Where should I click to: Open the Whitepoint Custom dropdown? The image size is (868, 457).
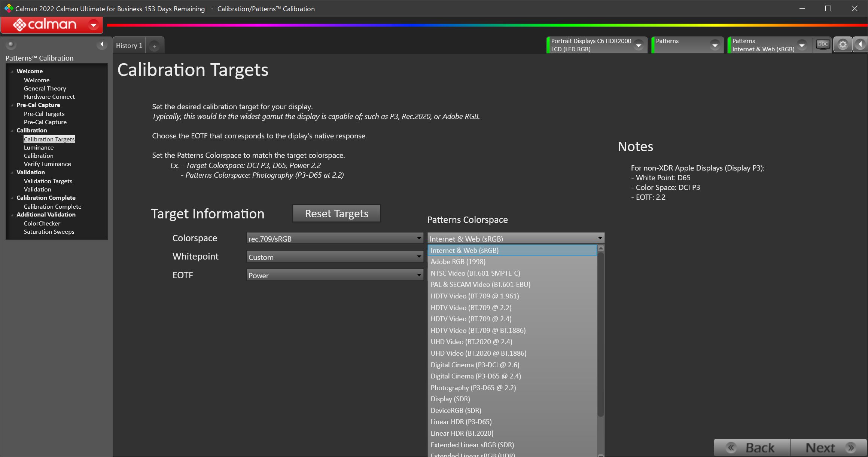[x=335, y=257]
